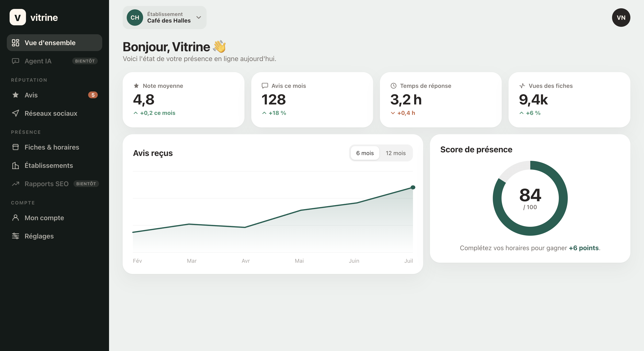644x351 pixels.
Task: Click the Vue d'ensemble grid icon
Action: (x=16, y=43)
